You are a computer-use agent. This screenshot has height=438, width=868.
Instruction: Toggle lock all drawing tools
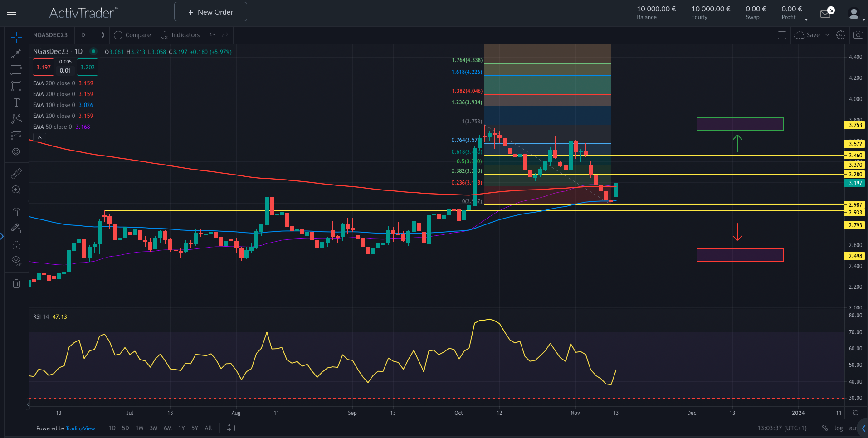click(16, 245)
